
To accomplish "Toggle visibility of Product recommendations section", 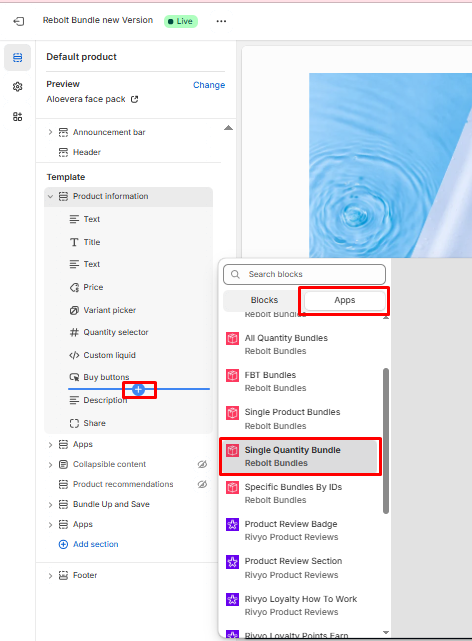I will click(202, 484).
